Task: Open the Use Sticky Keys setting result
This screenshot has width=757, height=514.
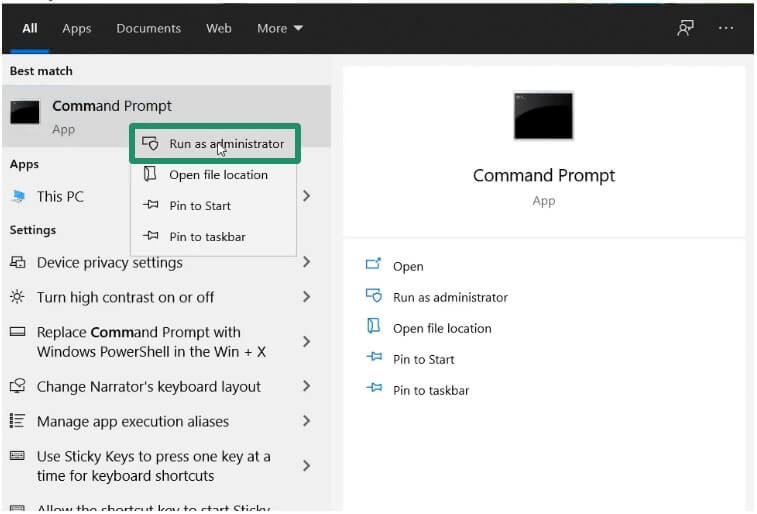Action: [153, 465]
